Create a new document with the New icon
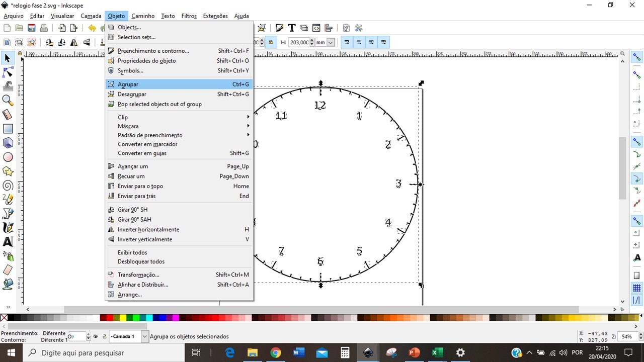This screenshot has height=362, width=644. (7, 28)
